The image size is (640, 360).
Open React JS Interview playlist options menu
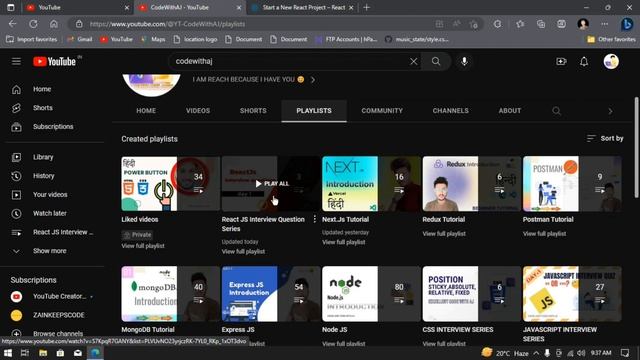pyautogui.click(x=314, y=220)
